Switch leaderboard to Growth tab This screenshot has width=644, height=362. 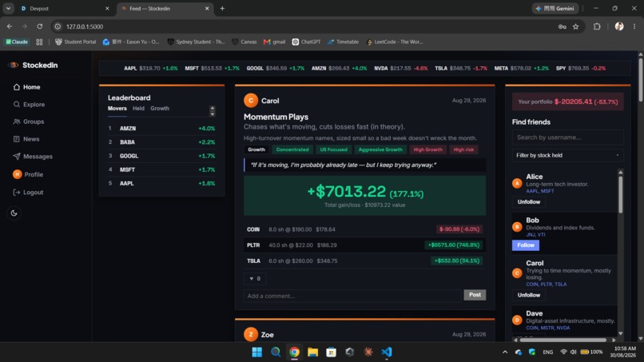[x=160, y=109]
